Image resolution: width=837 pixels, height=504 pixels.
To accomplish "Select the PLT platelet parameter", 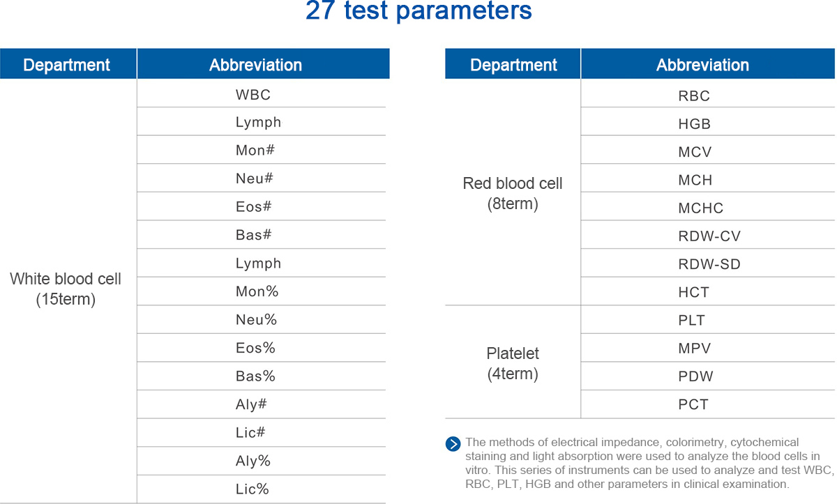I will click(707, 320).
